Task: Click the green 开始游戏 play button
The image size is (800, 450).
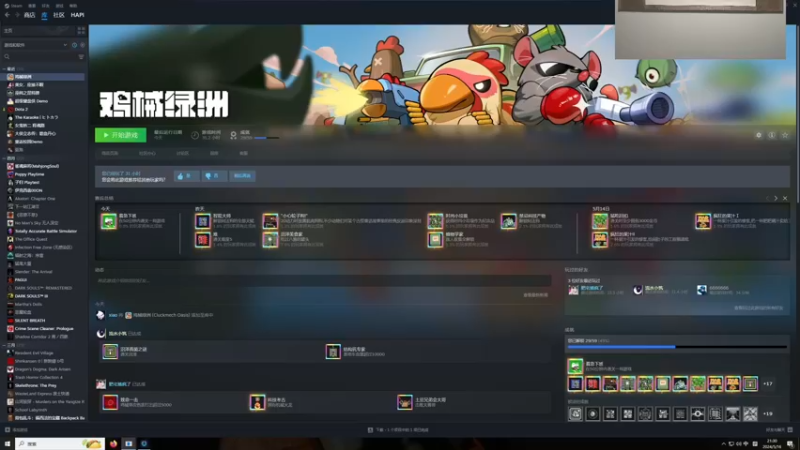Action: [120, 135]
